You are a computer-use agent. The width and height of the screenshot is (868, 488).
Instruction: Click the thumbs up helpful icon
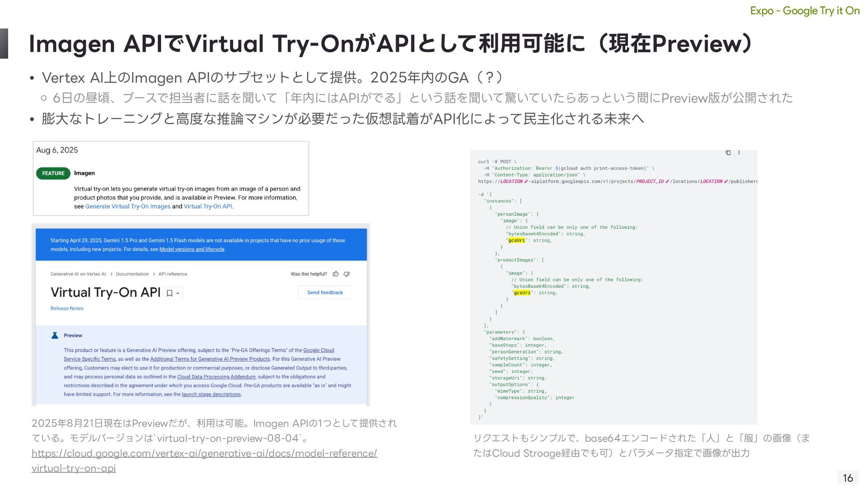(335, 274)
